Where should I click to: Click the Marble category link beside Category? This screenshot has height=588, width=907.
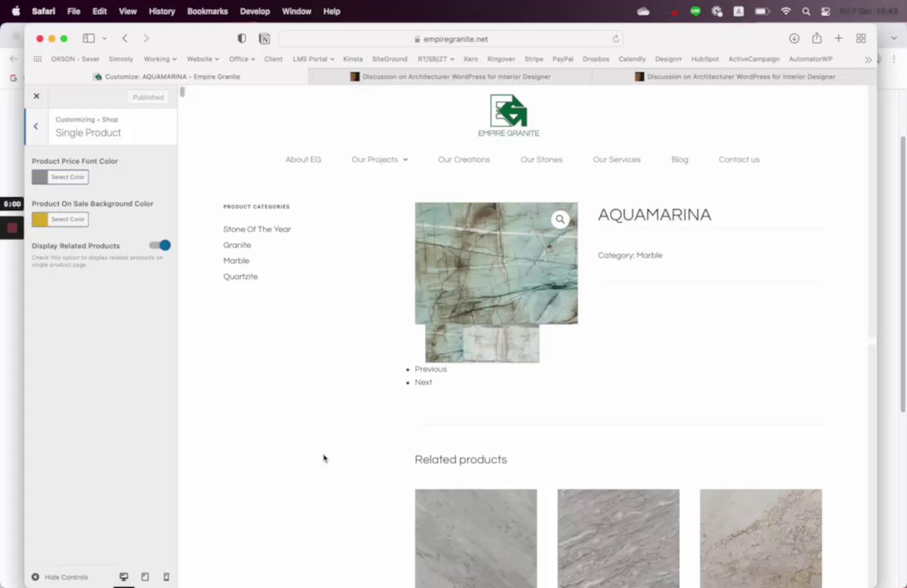click(649, 255)
